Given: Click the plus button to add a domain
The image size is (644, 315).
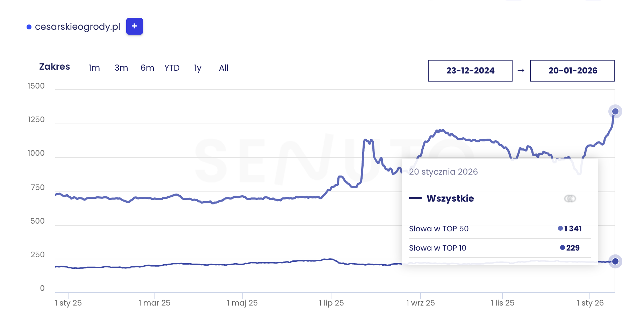Looking at the screenshot, I should point(134,26).
